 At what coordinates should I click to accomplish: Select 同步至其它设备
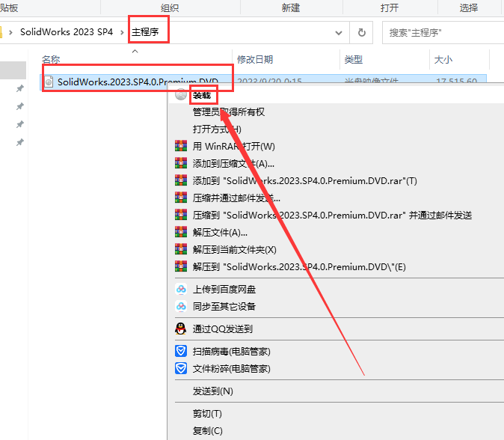pyautogui.click(x=224, y=306)
